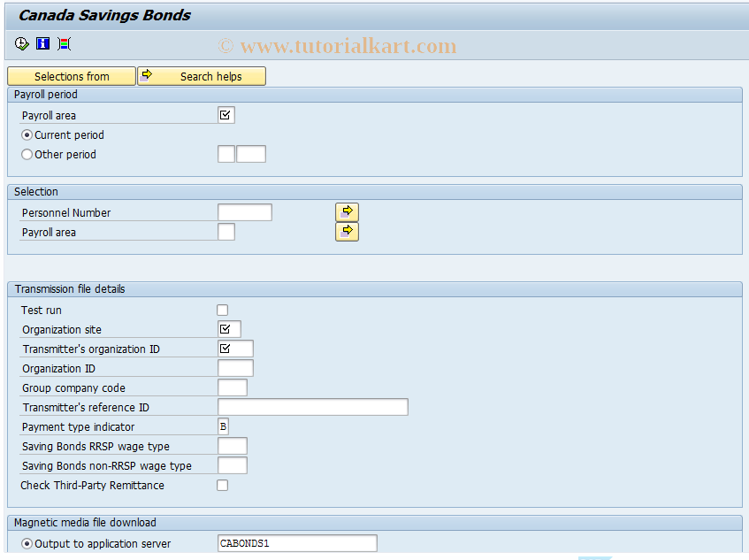749x560 pixels.
Task: Select Output to application server radio button
Action: coord(27,544)
